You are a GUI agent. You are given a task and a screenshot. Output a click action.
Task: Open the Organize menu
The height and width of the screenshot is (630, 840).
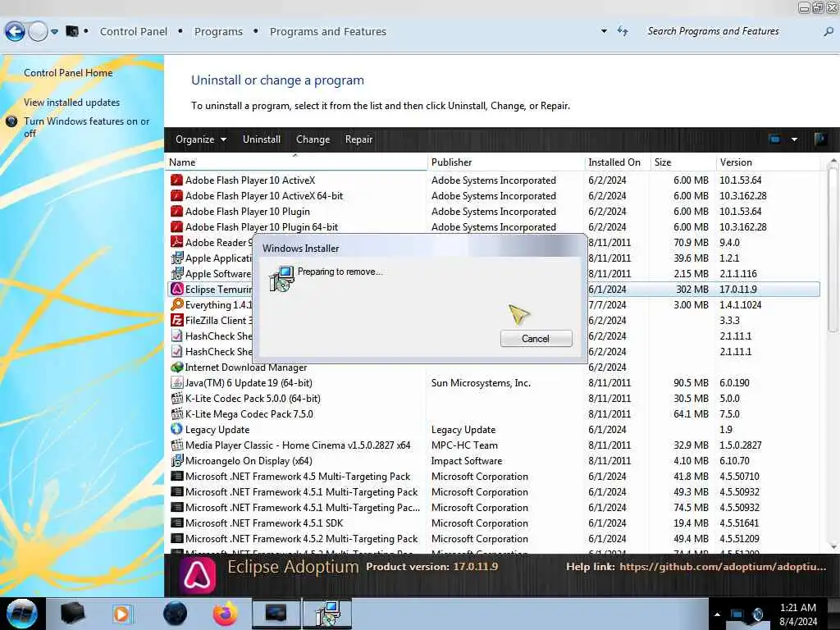click(201, 139)
